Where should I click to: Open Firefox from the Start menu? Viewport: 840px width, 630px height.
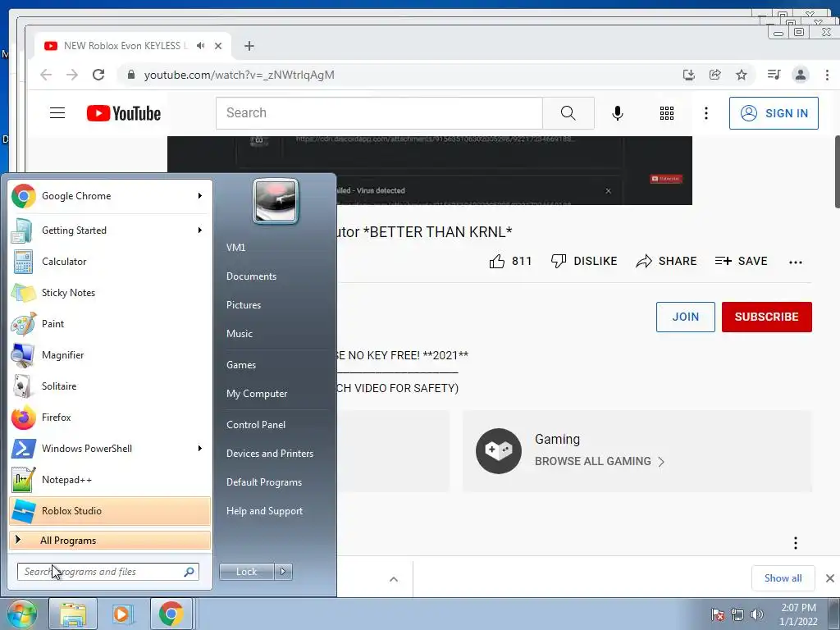click(110, 418)
